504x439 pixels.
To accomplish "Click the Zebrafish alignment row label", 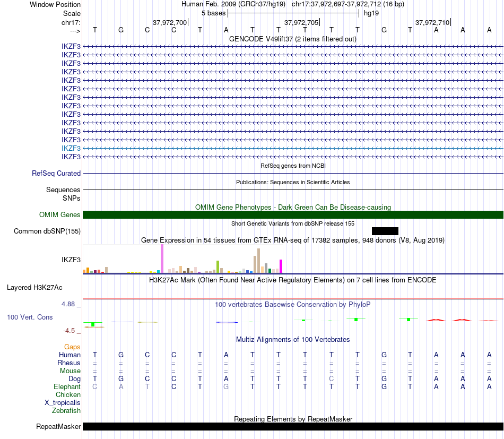I will [x=66, y=411].
